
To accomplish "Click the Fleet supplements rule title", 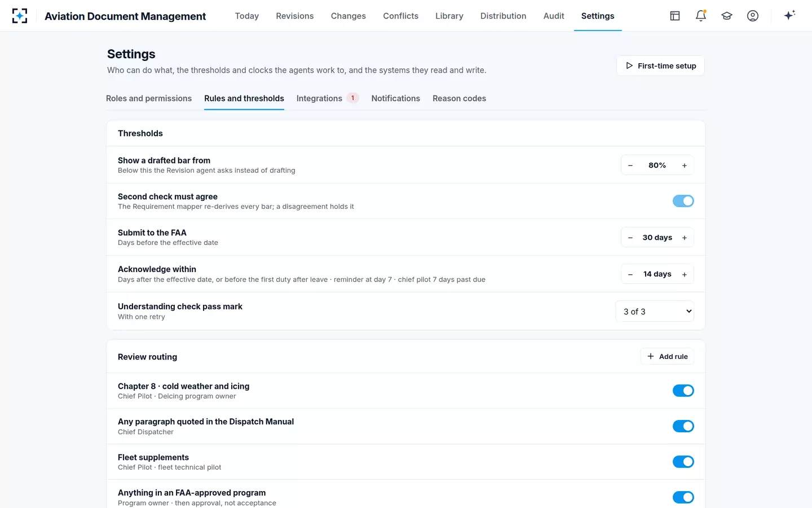I will pos(153,457).
